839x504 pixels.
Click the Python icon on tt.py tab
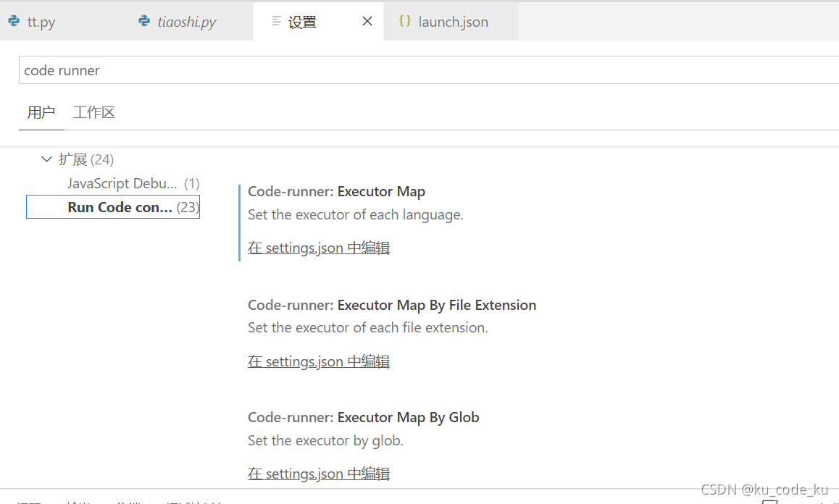(14, 22)
